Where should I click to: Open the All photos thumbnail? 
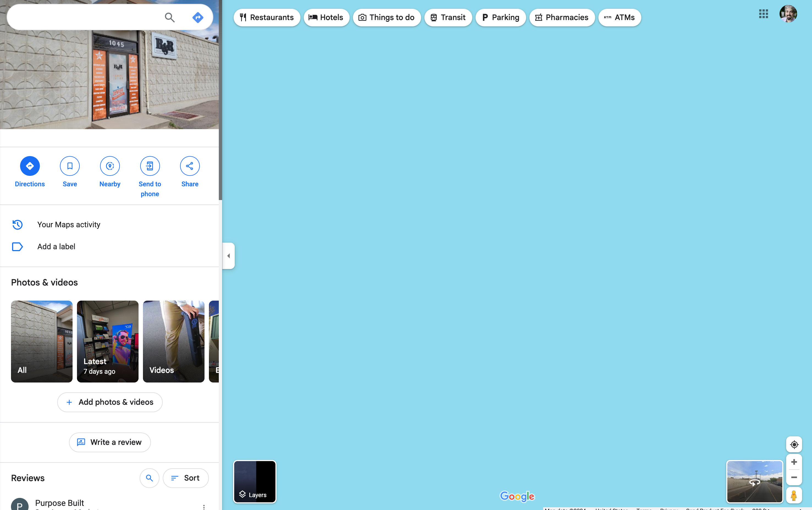tap(42, 342)
